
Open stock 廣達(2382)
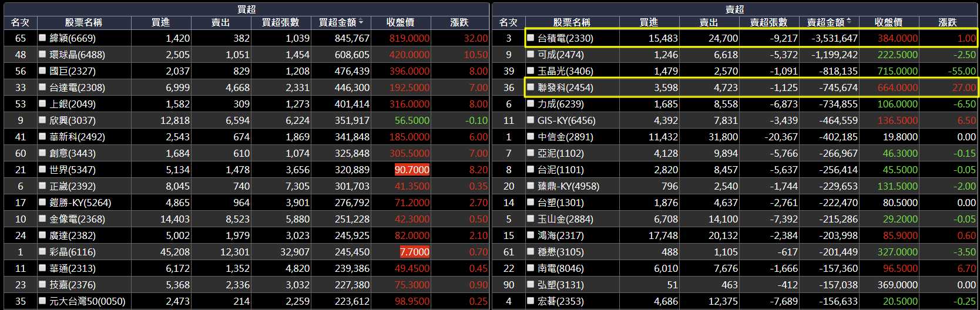[72, 235]
